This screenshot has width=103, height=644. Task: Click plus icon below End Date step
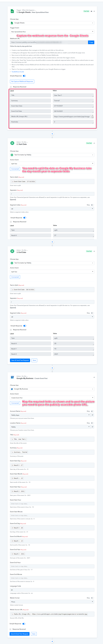pos(52,368)
